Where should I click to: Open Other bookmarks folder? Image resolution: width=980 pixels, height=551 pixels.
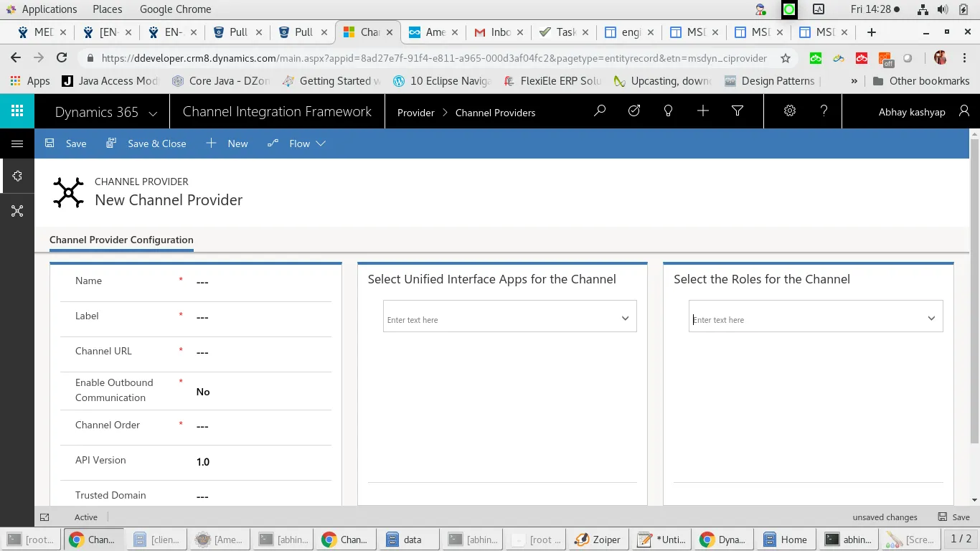921,81
